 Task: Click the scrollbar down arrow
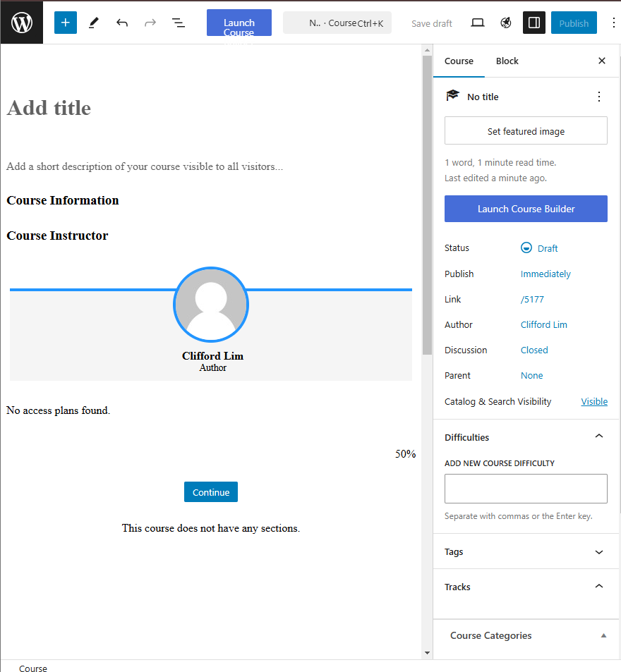(427, 653)
